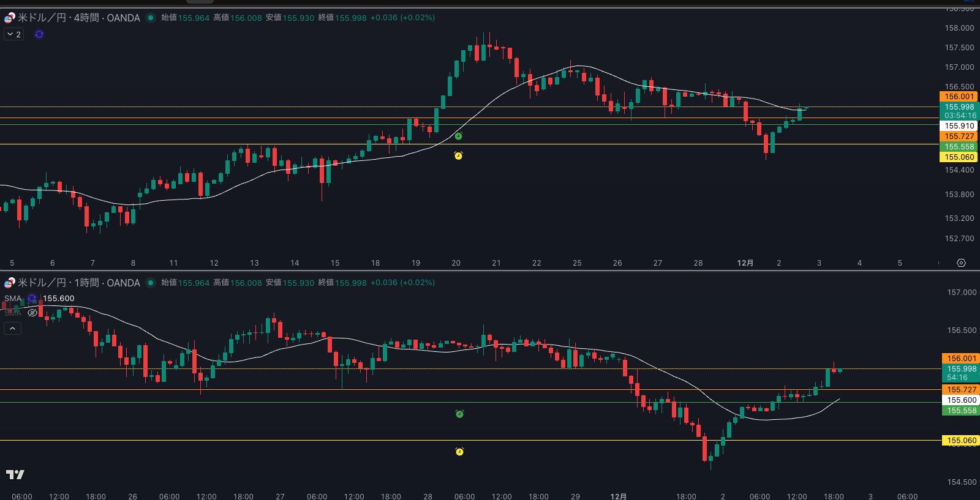Select the visible SMA indicator label
The height and width of the screenshot is (500, 980).
click(13, 299)
